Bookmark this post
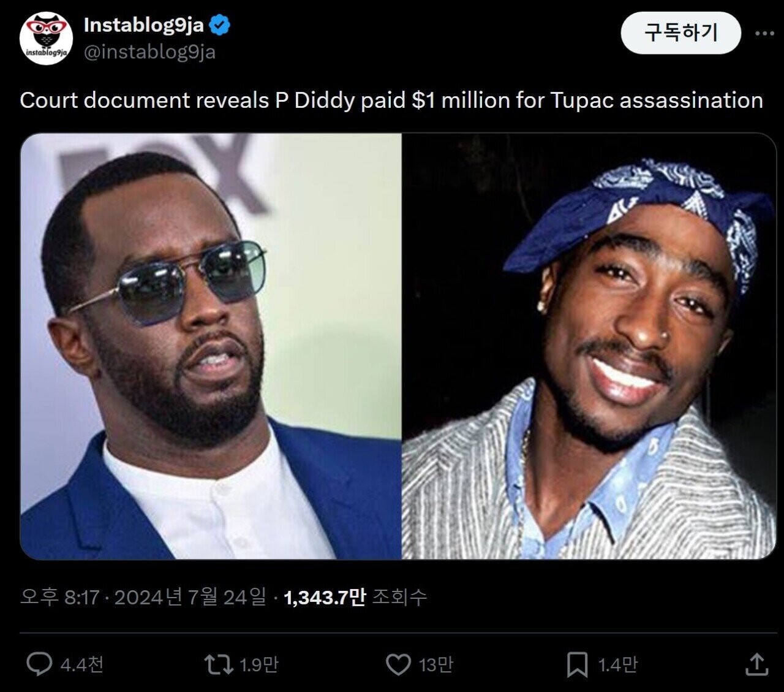The image size is (784, 692). coord(577,664)
